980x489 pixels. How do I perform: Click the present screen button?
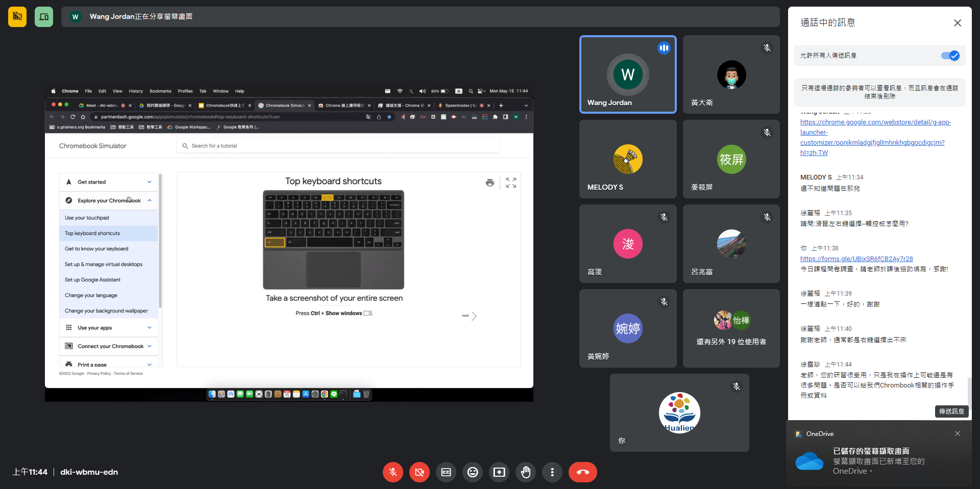tap(499, 472)
